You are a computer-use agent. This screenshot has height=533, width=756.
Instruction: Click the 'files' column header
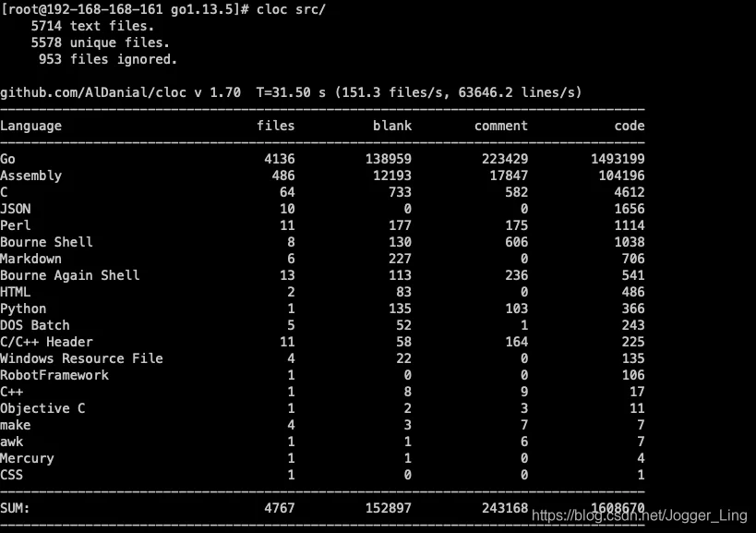tap(275, 126)
